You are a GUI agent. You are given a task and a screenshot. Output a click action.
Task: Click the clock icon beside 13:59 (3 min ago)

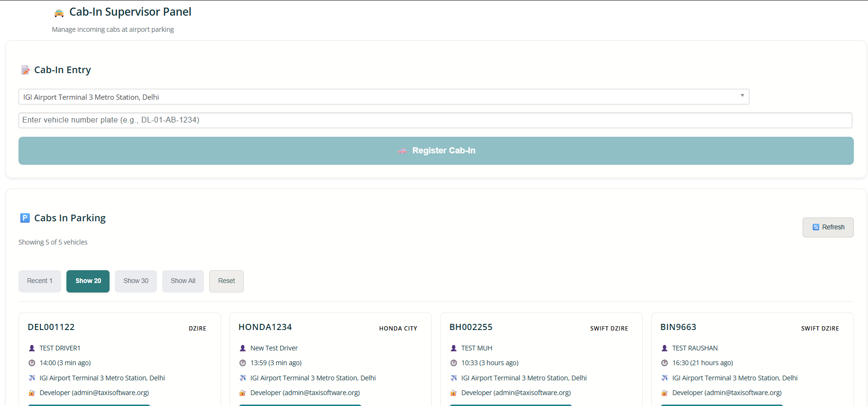(x=243, y=363)
